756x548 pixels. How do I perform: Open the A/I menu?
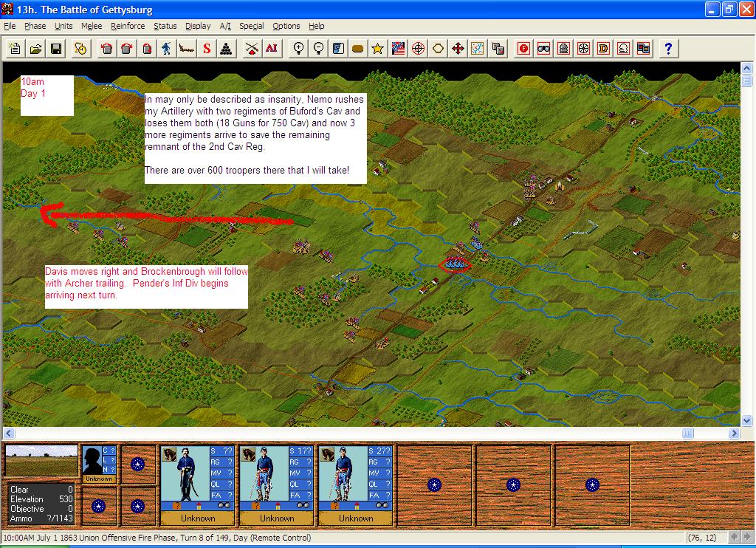pyautogui.click(x=225, y=26)
